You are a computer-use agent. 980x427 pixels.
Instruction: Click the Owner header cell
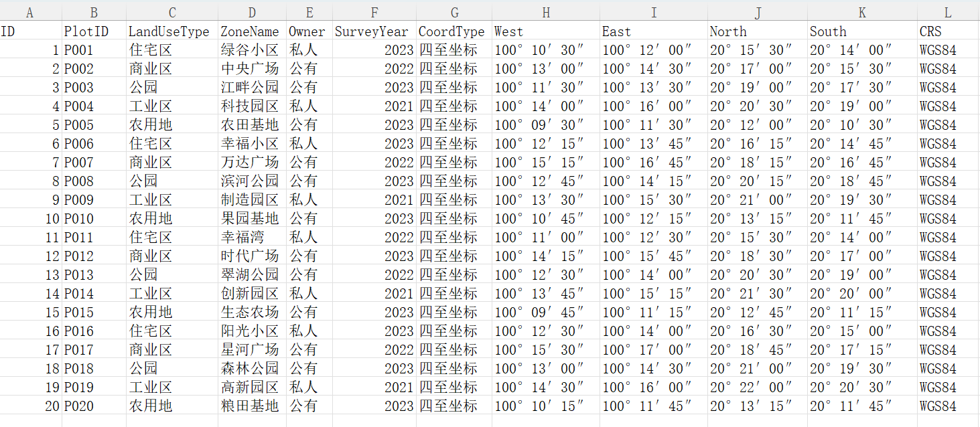[x=309, y=31]
